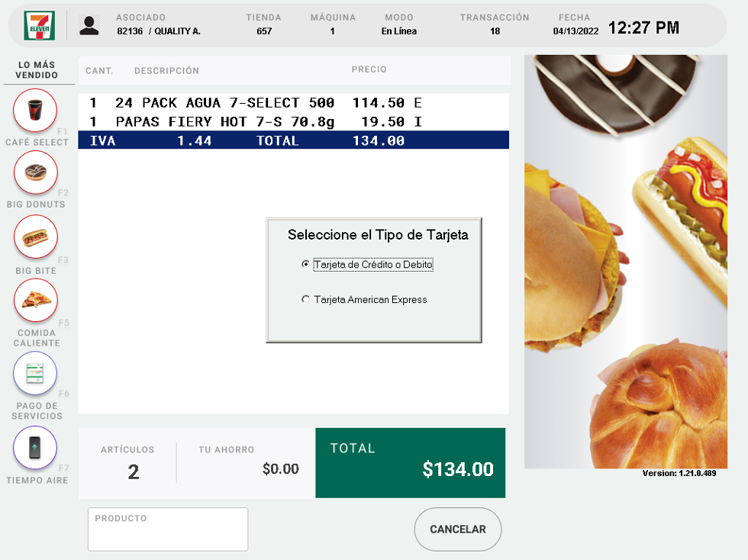Click the Precio column header
The image size is (748, 560).
click(369, 69)
